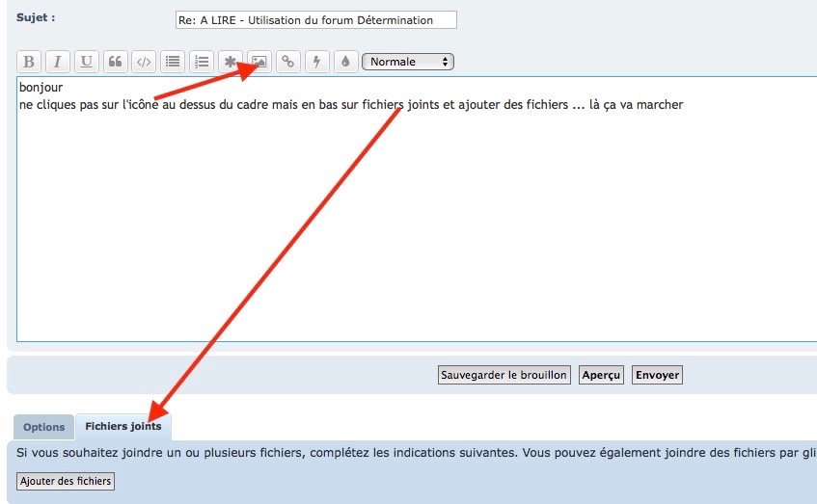Open the Normale font size dropdown

[x=408, y=62]
